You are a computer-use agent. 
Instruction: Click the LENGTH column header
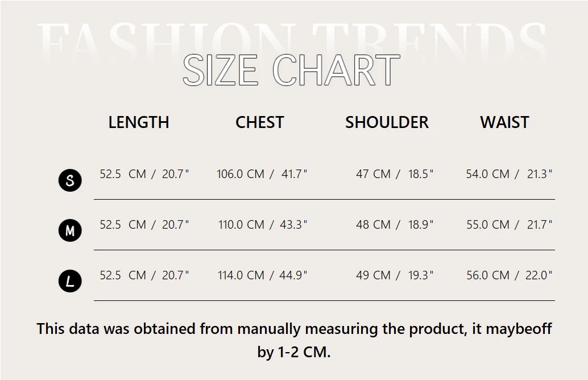tap(139, 122)
